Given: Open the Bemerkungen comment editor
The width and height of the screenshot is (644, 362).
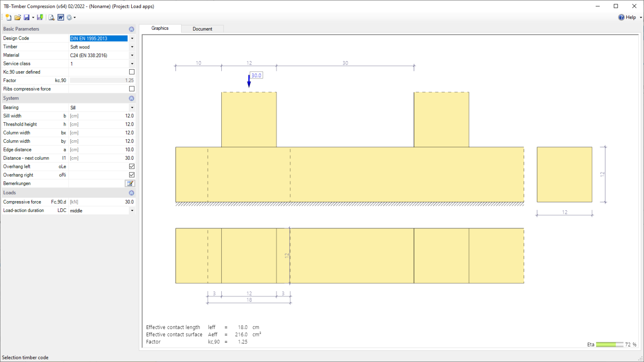Looking at the screenshot, I should click(x=130, y=184).
